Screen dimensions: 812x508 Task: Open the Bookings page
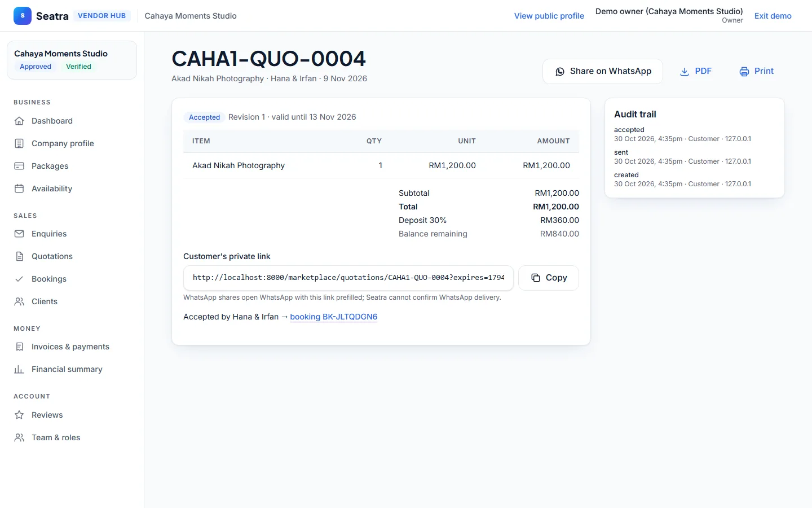point(72,279)
